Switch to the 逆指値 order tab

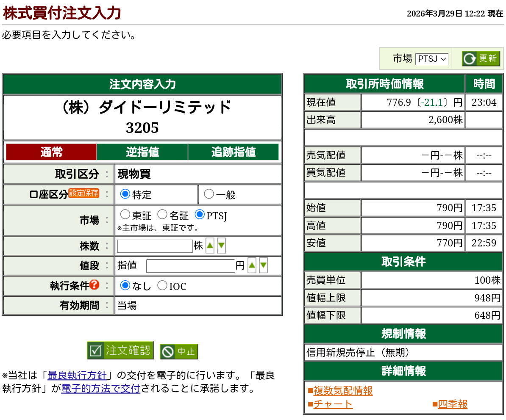(x=142, y=152)
